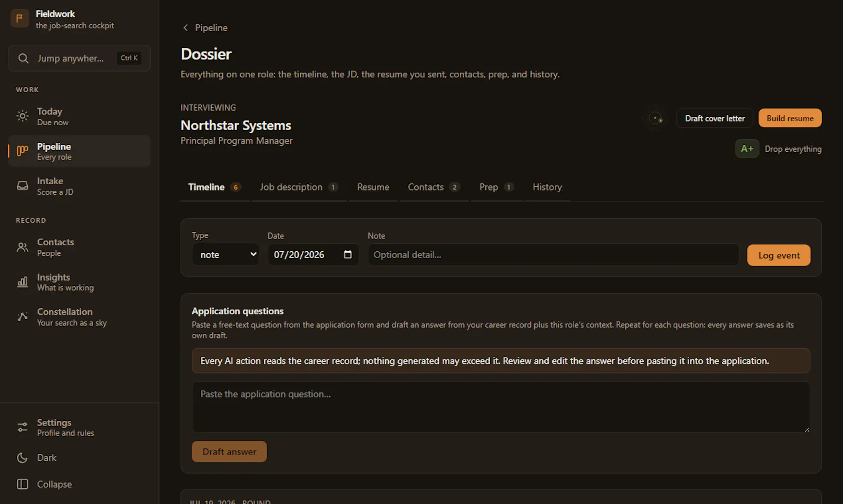The height and width of the screenshot is (504, 843).
Task: Click the Log event button
Action: pyautogui.click(x=779, y=255)
